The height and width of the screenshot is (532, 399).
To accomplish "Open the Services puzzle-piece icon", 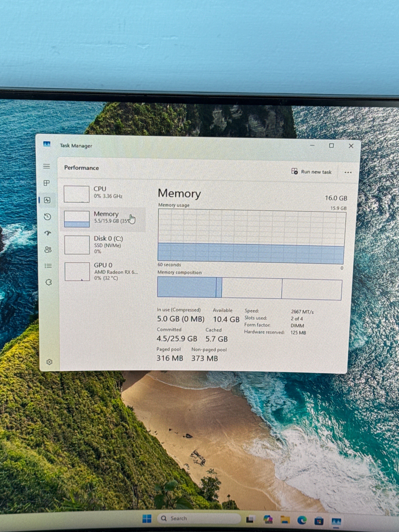I will 49,282.
